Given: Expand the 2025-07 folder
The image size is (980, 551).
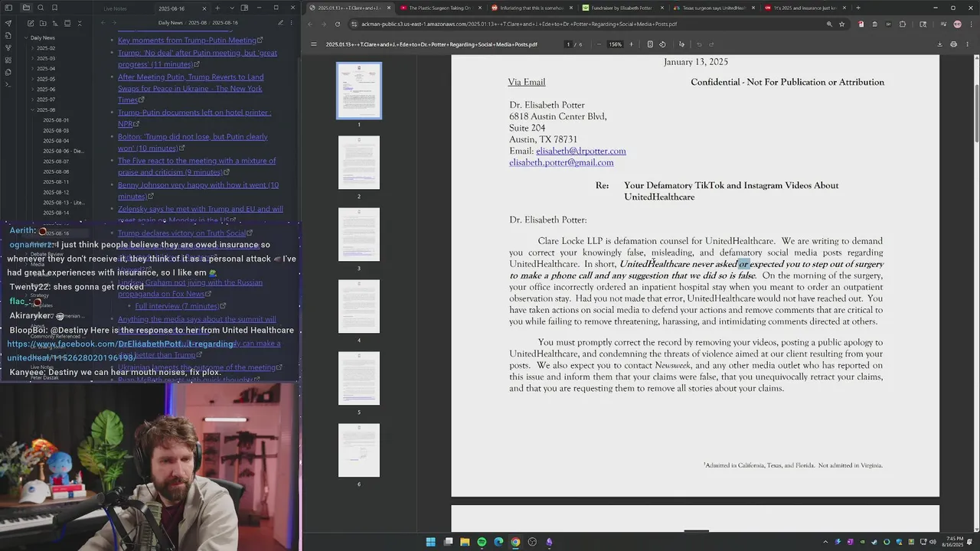Looking at the screenshot, I should point(46,99).
